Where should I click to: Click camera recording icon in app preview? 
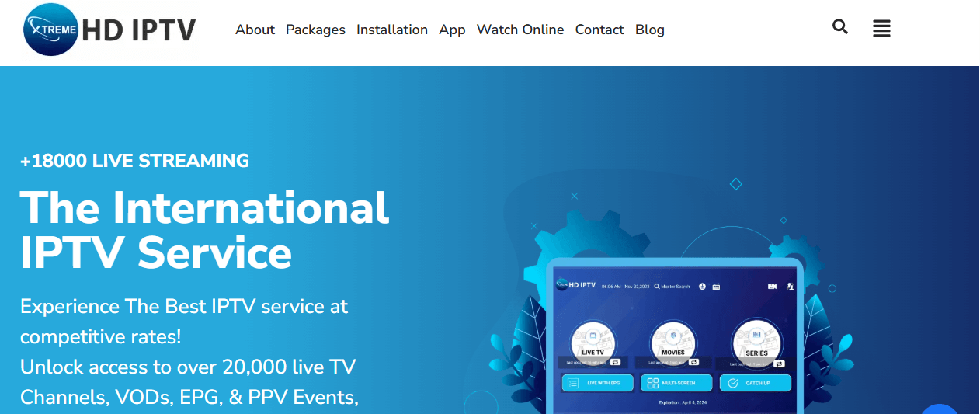pos(772,287)
